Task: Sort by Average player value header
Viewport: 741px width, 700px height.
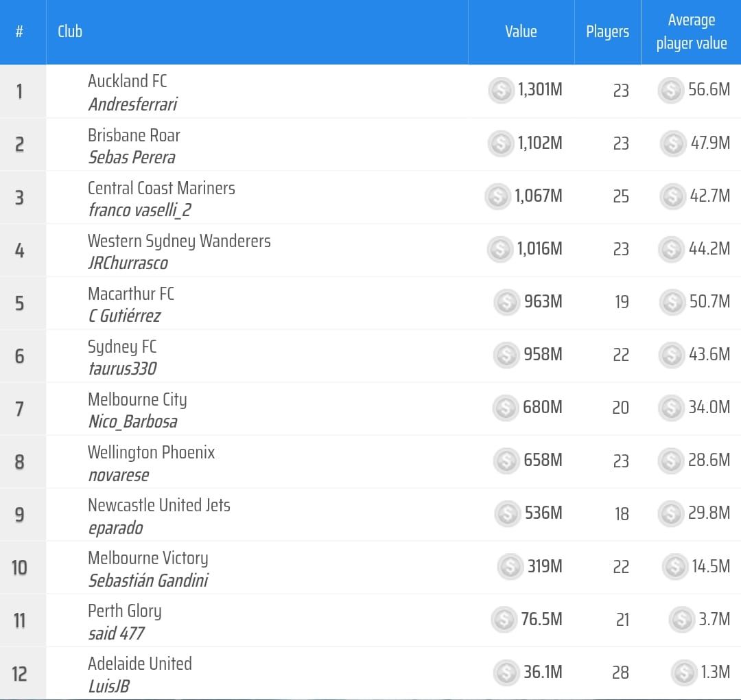Action: [x=691, y=32]
